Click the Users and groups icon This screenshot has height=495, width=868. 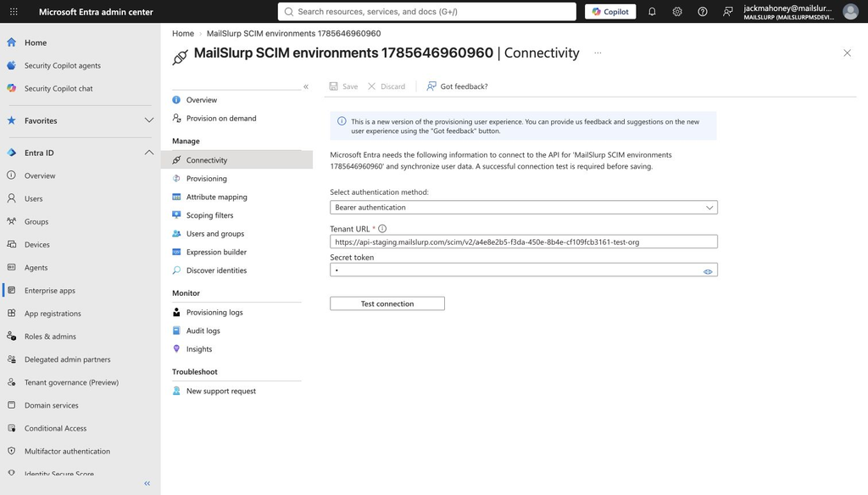[176, 234]
